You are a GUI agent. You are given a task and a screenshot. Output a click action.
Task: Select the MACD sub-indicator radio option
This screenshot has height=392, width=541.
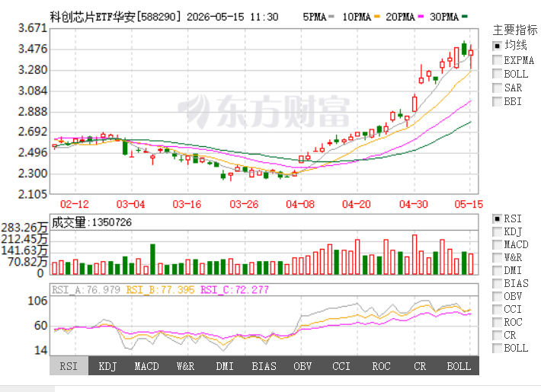tap(497, 244)
